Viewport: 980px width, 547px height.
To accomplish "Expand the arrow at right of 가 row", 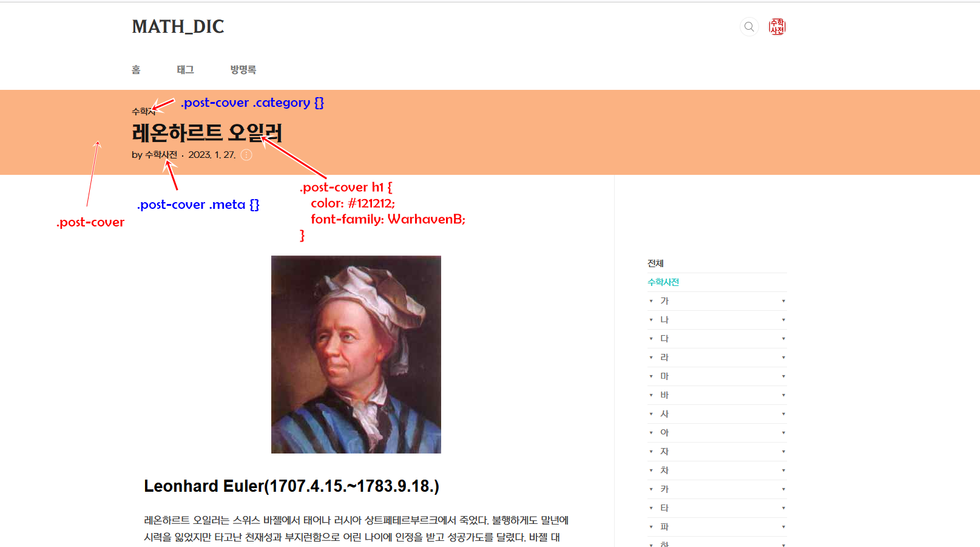I will (783, 301).
